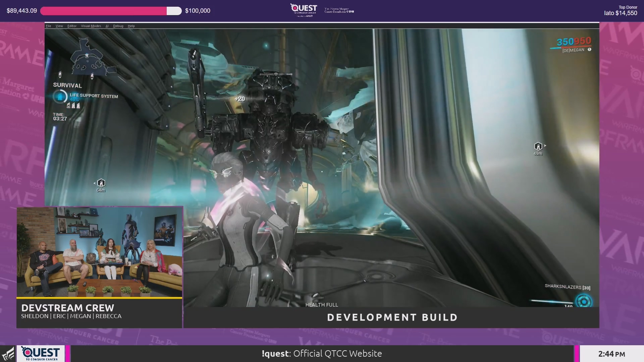The image size is (644, 362).
Task: Click the '$100,000' goal amount
Action: click(198, 11)
